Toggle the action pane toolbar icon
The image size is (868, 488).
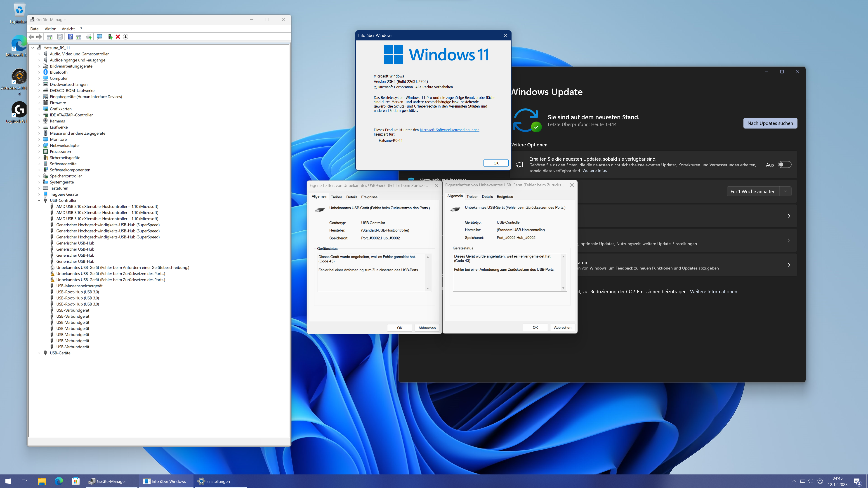coord(78,37)
